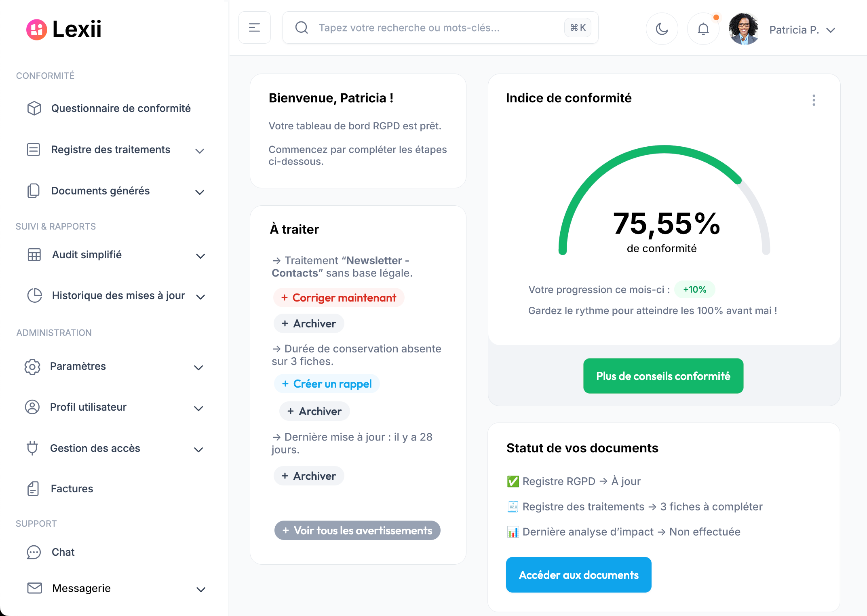Click Corriger maintenant button
The width and height of the screenshot is (867, 616).
coord(339,298)
